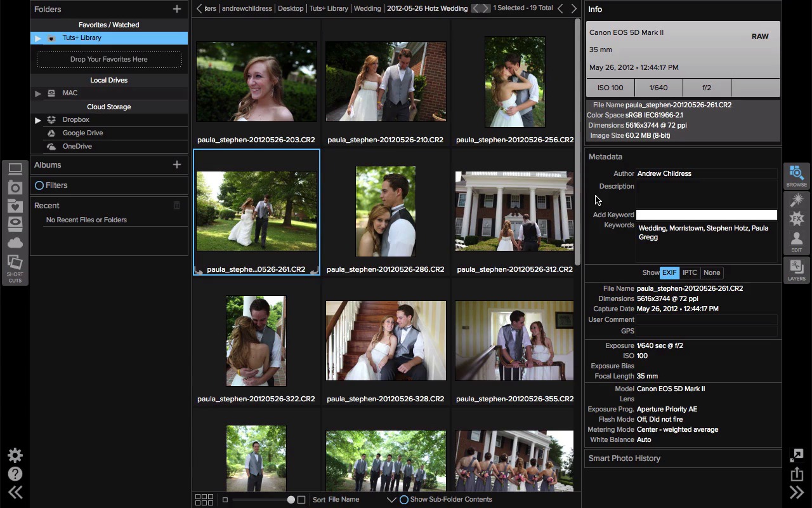Viewport: 812px width, 508px height.
Task: Open Wedding in the breadcrumb path
Action: (x=367, y=8)
